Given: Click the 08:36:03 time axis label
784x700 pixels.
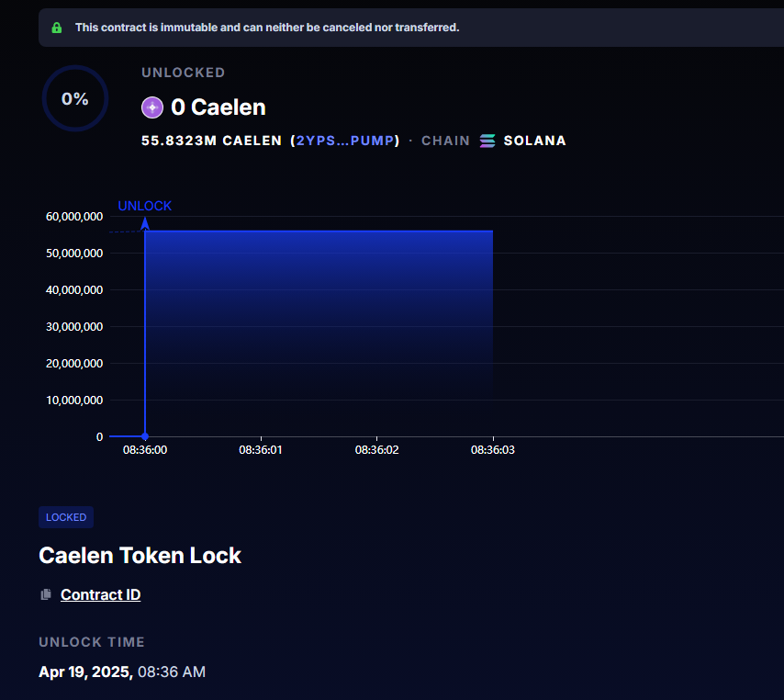Looking at the screenshot, I should tap(492, 450).
